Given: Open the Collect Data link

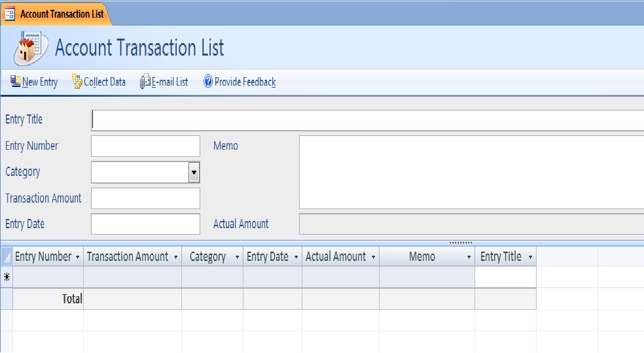Looking at the screenshot, I should point(105,82).
